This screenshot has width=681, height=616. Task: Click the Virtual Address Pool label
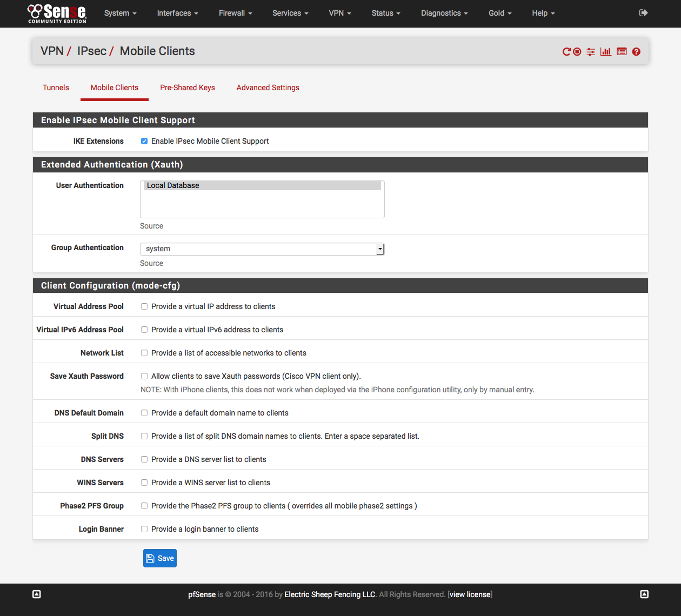click(89, 306)
